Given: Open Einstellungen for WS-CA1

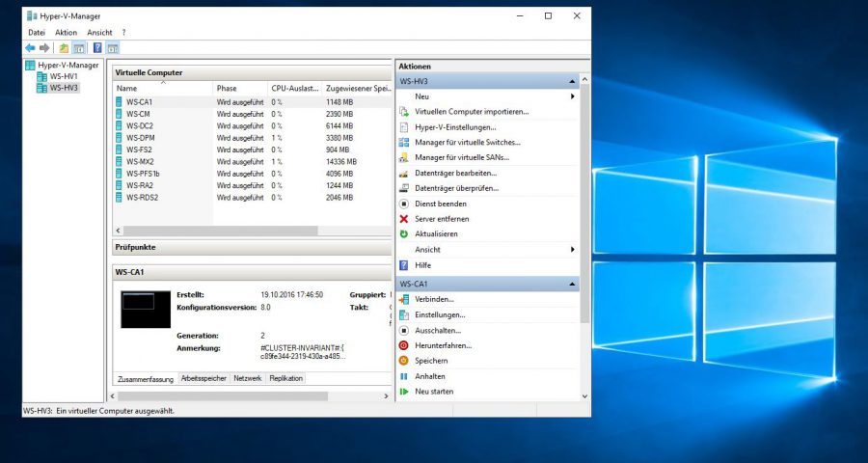Looking at the screenshot, I should pyautogui.click(x=440, y=314).
